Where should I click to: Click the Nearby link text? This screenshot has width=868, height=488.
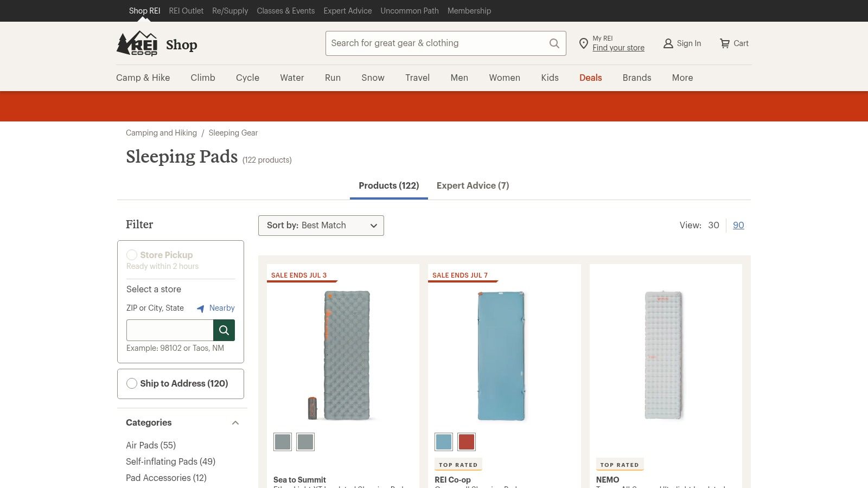(x=222, y=308)
